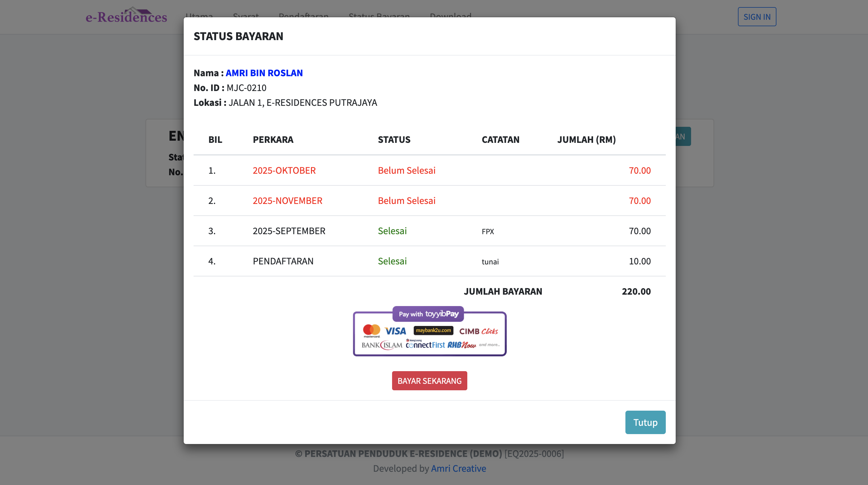Open the Status Bayaran tab

379,16
